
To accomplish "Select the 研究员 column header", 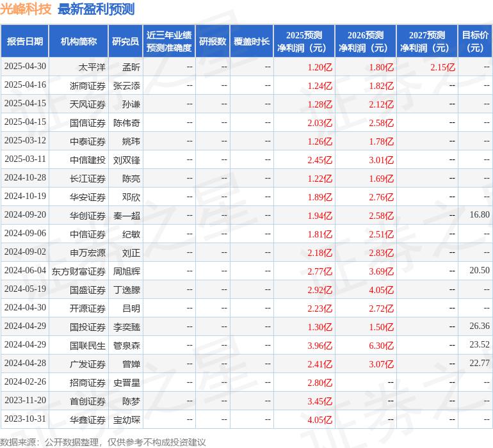I will point(125,42).
